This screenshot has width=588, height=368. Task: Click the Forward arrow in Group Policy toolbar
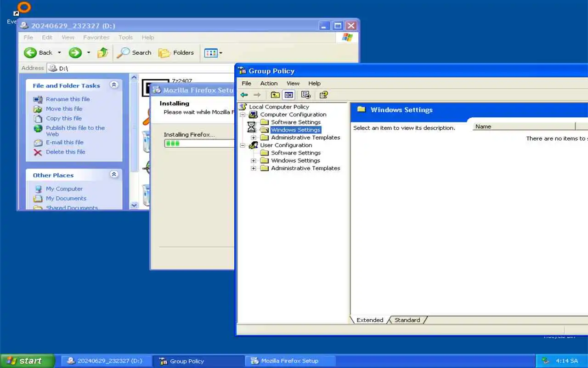click(257, 95)
